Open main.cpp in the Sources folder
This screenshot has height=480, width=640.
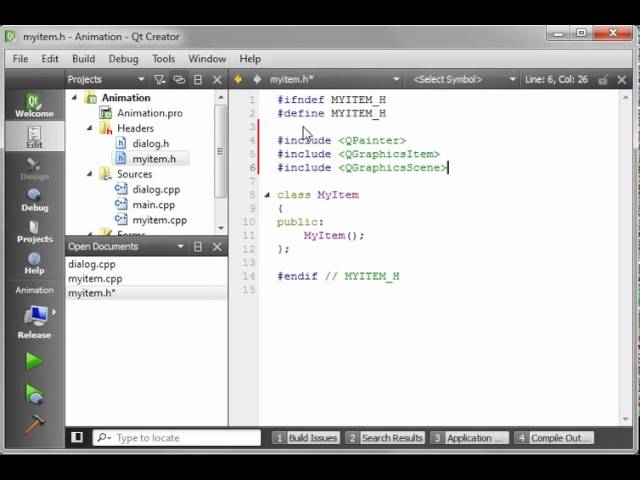click(x=153, y=205)
